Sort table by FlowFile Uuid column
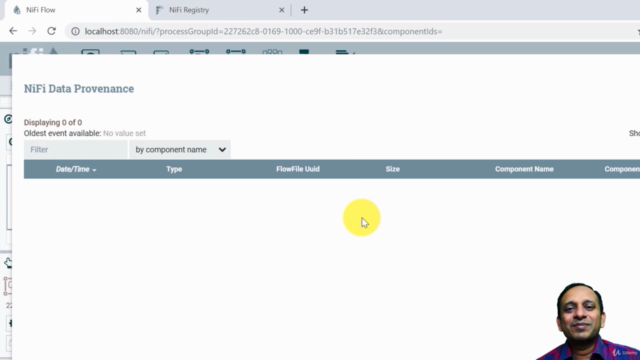 (x=298, y=169)
